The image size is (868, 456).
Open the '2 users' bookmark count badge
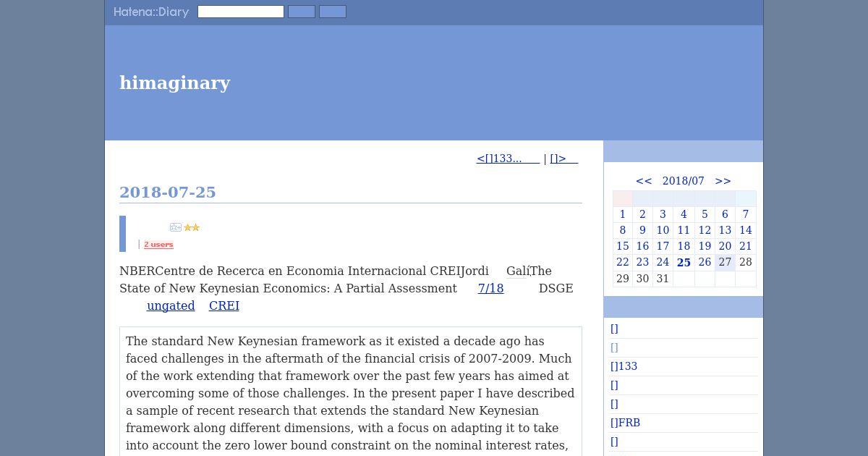pyautogui.click(x=158, y=245)
